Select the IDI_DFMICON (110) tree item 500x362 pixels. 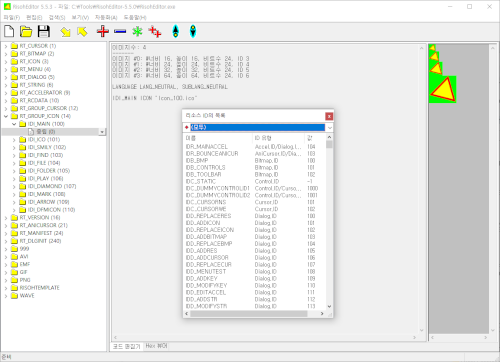[x=51, y=210]
